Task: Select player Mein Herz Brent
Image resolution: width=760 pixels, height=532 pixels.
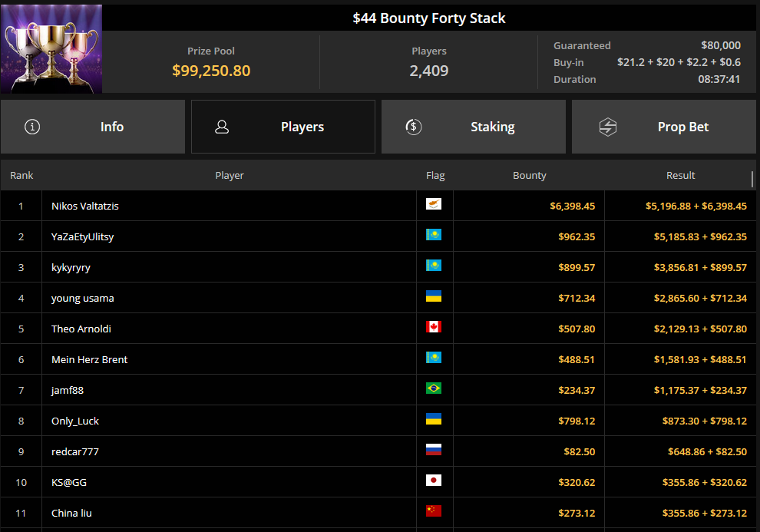Action: point(89,359)
